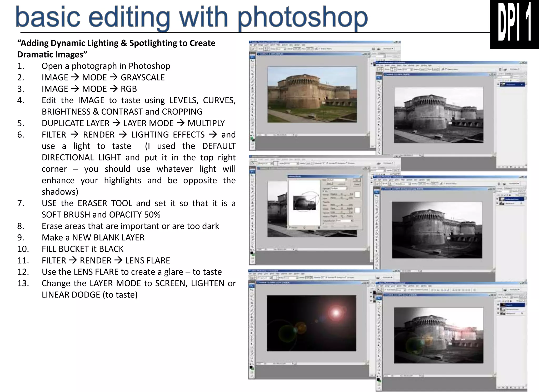Image resolution: width=539 pixels, height=392 pixels.
Task: Open Texture Channel dropdown in Lighting Effects
Action: point(344,221)
